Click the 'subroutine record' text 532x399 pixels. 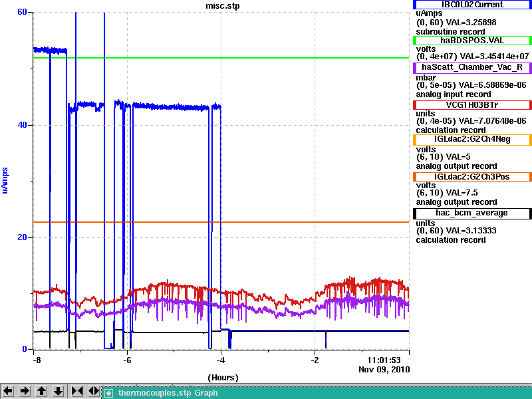tap(451, 32)
